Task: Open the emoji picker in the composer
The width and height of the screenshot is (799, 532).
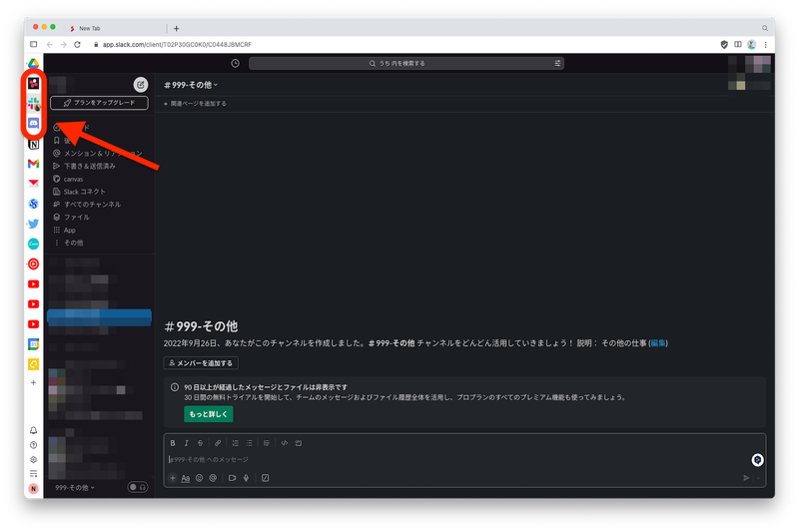Action: coord(199,478)
